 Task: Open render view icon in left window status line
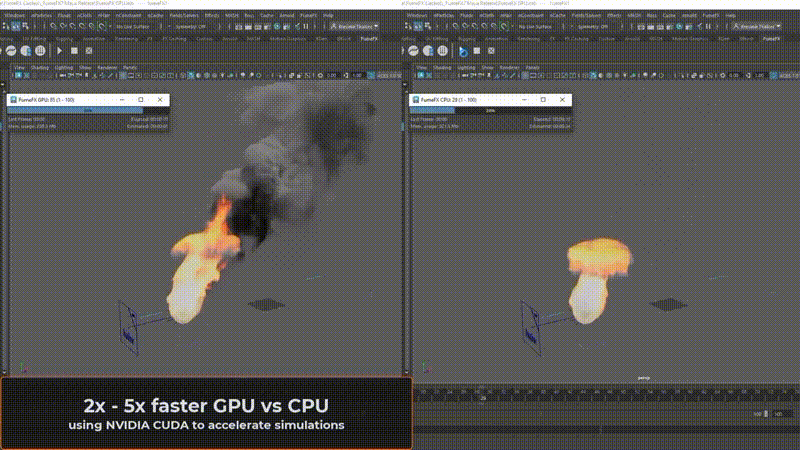pos(238,26)
